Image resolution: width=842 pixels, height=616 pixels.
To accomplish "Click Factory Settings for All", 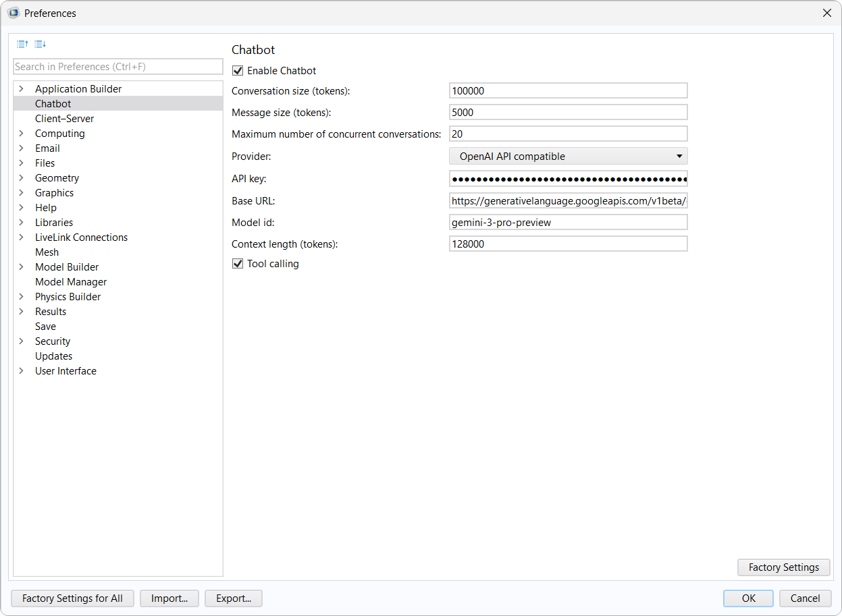I will (72, 598).
